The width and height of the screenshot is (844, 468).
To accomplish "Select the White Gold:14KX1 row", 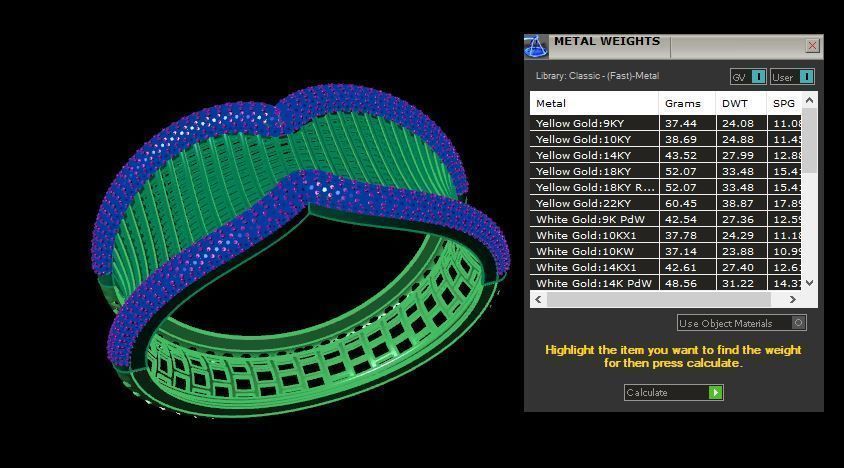I will 666,267.
